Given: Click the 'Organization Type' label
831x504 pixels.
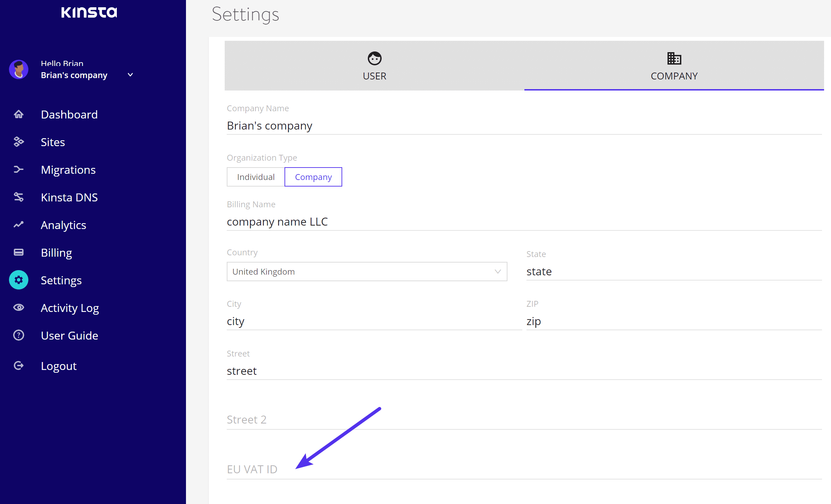Looking at the screenshot, I should point(262,158).
